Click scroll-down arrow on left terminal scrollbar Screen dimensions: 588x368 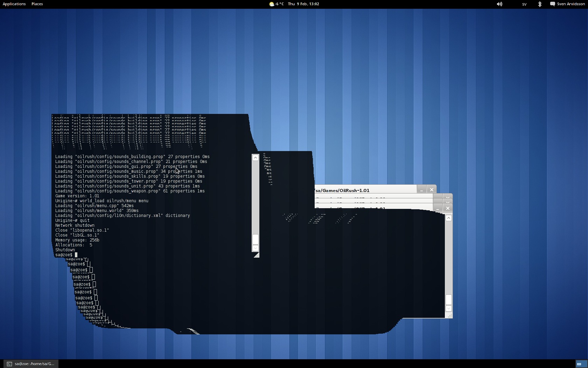point(255,248)
